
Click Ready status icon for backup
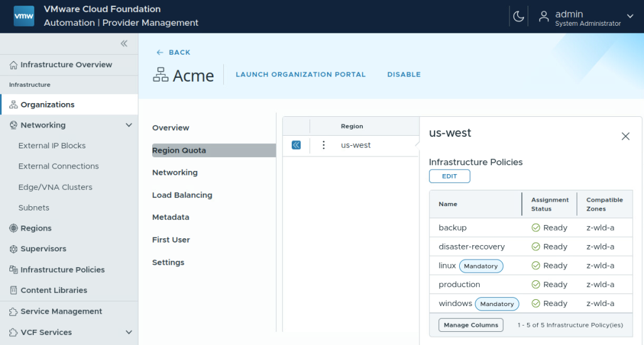coord(536,227)
